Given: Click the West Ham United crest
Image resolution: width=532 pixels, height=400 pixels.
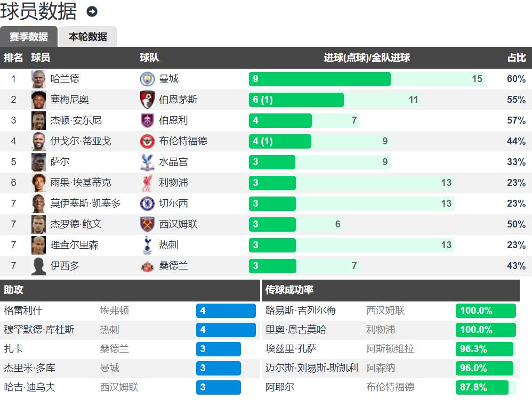Looking at the screenshot, I should click(x=147, y=224).
